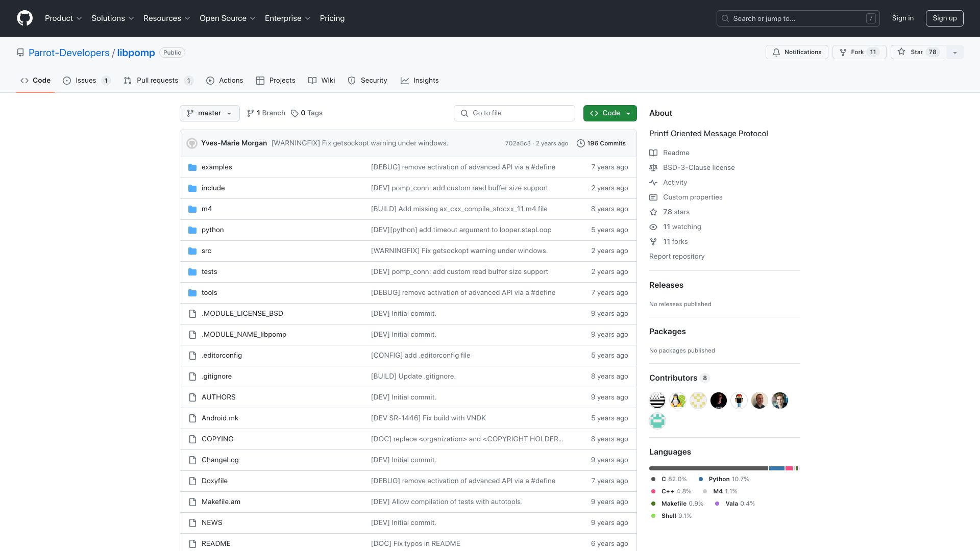Open the Parrot-Developers organization link
The image size is (980, 551).
click(69, 53)
